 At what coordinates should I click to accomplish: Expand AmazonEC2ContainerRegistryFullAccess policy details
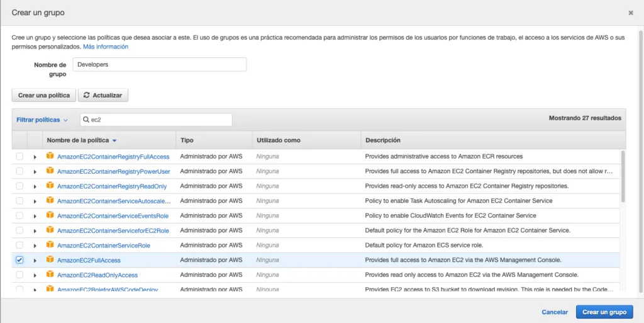tap(35, 157)
